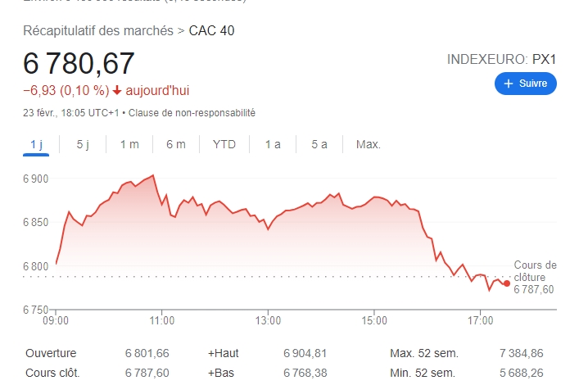Show the 1 m chart range
This screenshot has width=588, height=385.
pyautogui.click(x=129, y=144)
